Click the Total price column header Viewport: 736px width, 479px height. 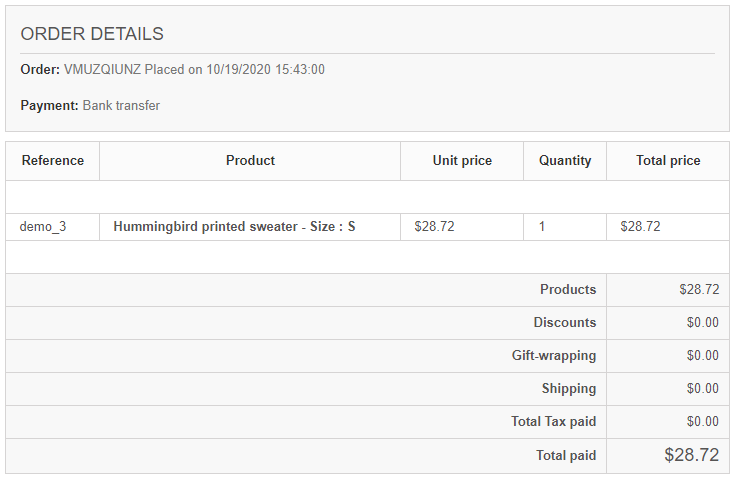coord(668,160)
